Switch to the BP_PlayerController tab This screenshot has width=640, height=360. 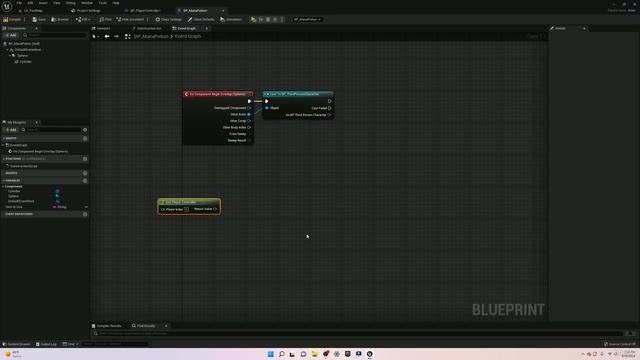click(x=144, y=11)
